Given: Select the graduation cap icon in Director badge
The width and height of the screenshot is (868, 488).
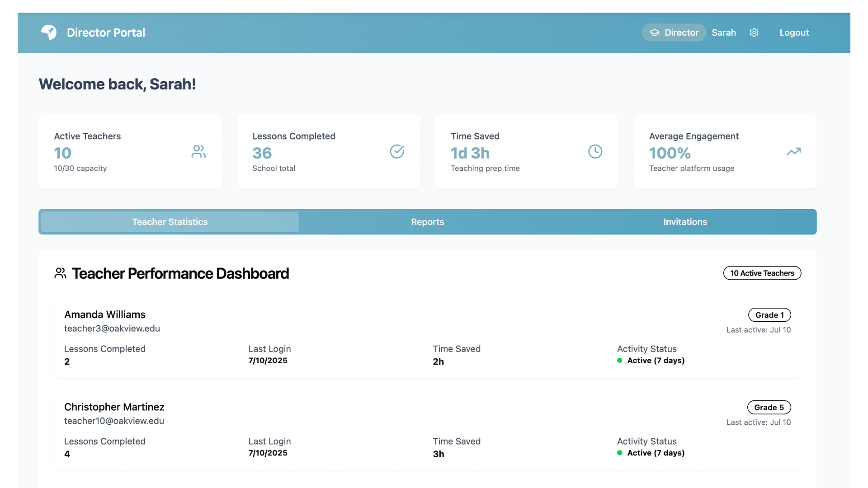Looking at the screenshot, I should [x=655, y=32].
